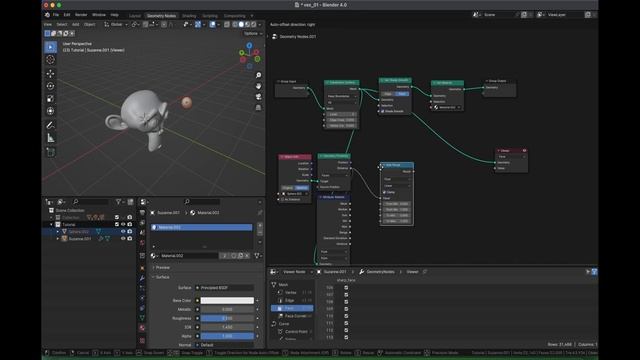640x360 pixels.
Task: Open the Edit menu
Action: (67, 15)
